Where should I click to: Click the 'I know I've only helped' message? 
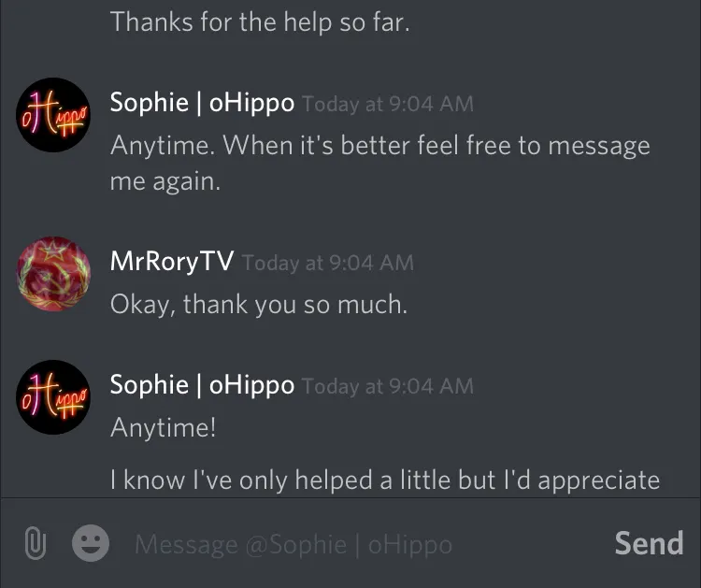point(385,480)
